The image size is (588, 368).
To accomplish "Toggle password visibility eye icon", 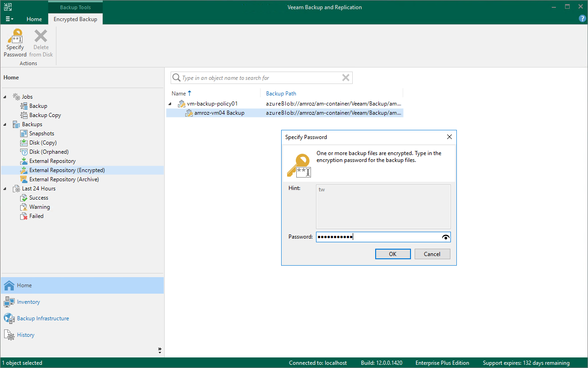I will (445, 237).
